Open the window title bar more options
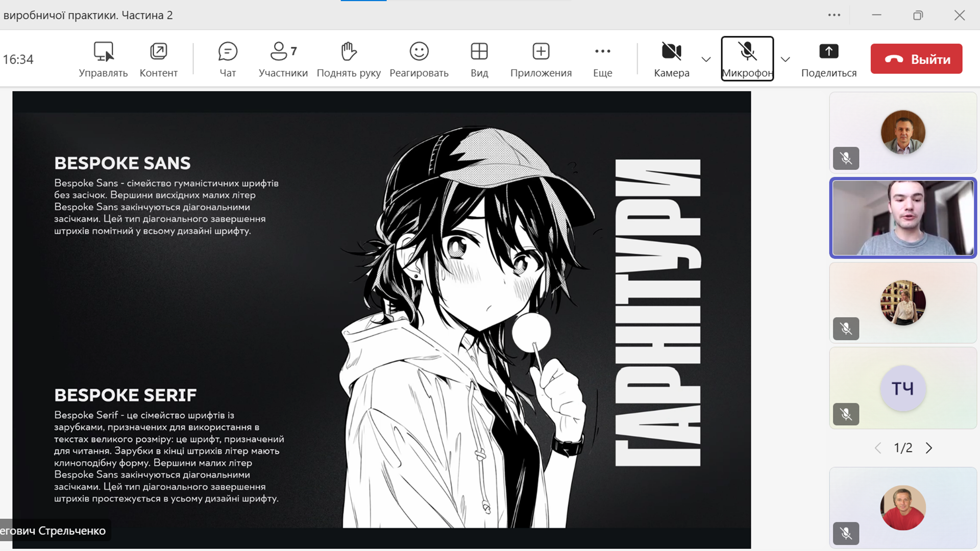The image size is (980, 551). (834, 15)
